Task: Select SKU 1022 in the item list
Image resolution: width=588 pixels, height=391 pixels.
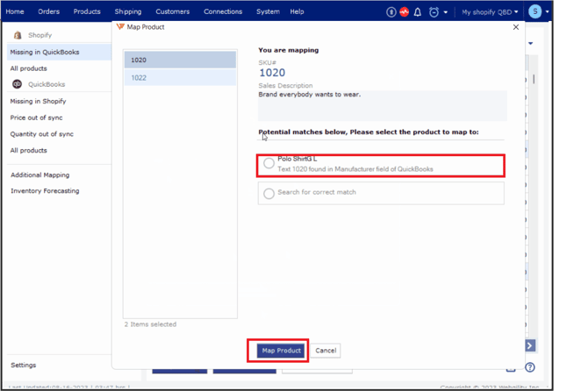Action: coord(180,78)
